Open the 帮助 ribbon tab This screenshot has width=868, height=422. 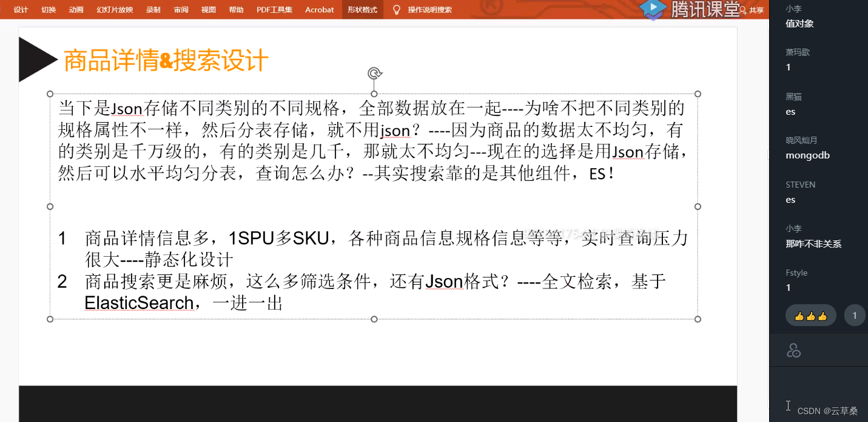[237, 10]
